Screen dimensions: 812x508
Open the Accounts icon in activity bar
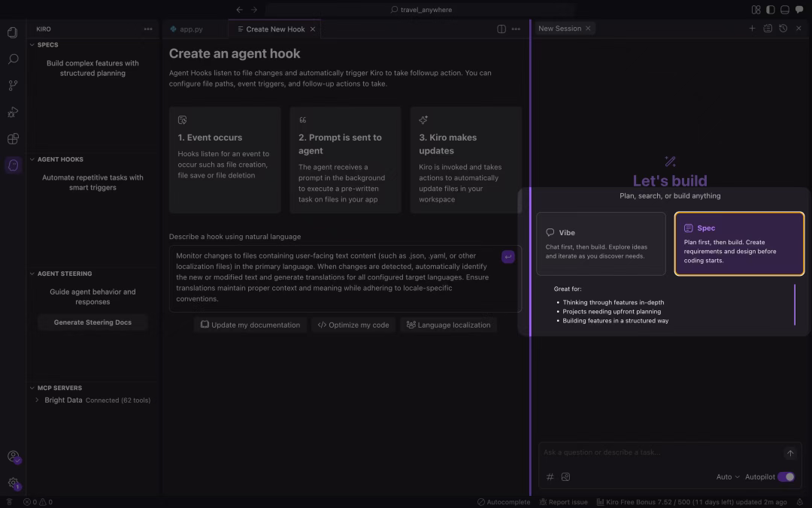pos(14,457)
